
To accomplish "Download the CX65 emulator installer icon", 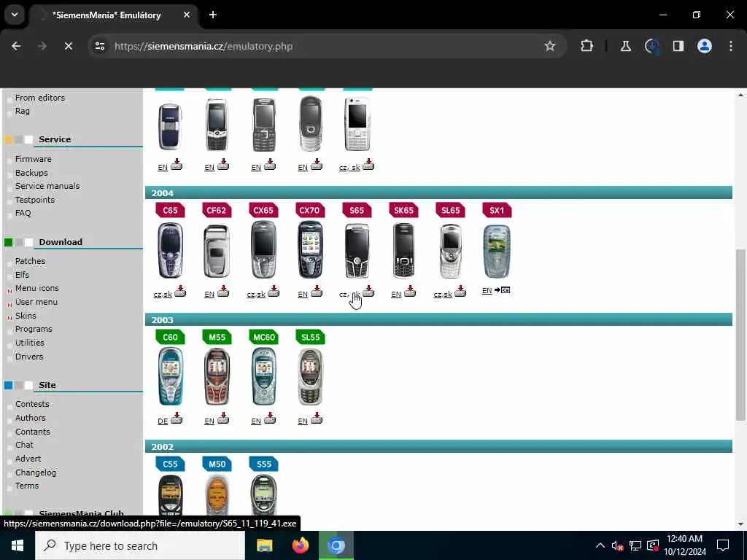I will (x=273, y=291).
